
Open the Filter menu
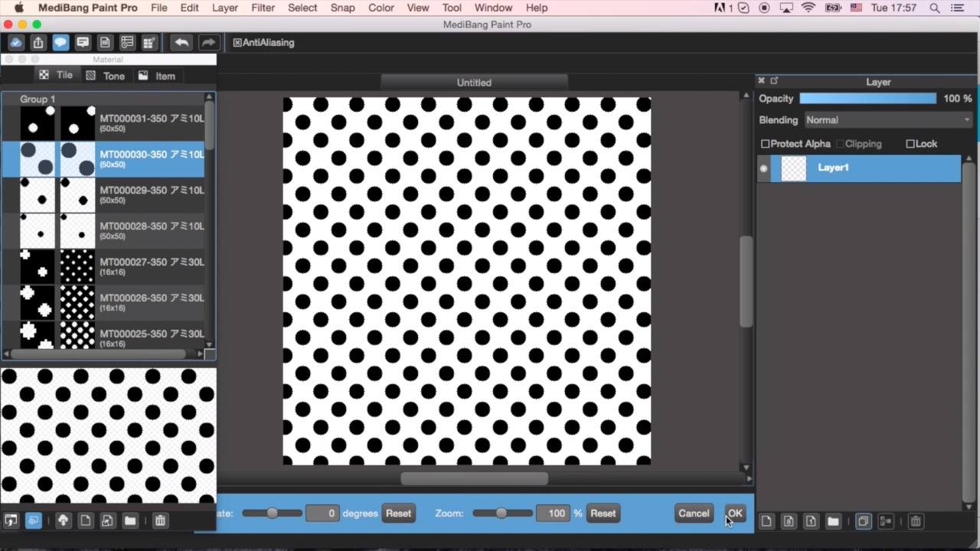click(x=263, y=8)
